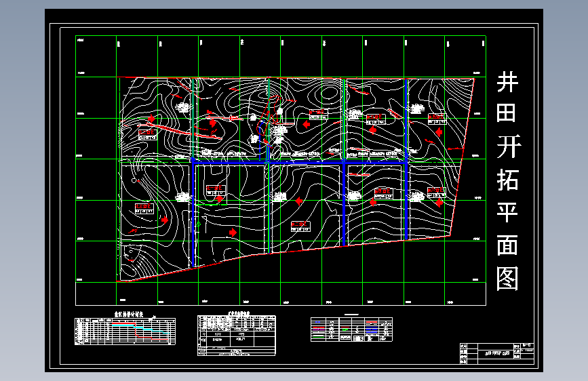This screenshot has width=588, height=381.
Task: Click the title character 拓
Action: (508, 180)
